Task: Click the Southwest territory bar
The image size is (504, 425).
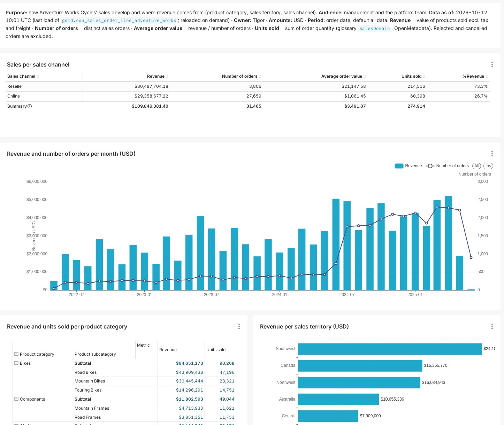Action: (x=390, y=349)
